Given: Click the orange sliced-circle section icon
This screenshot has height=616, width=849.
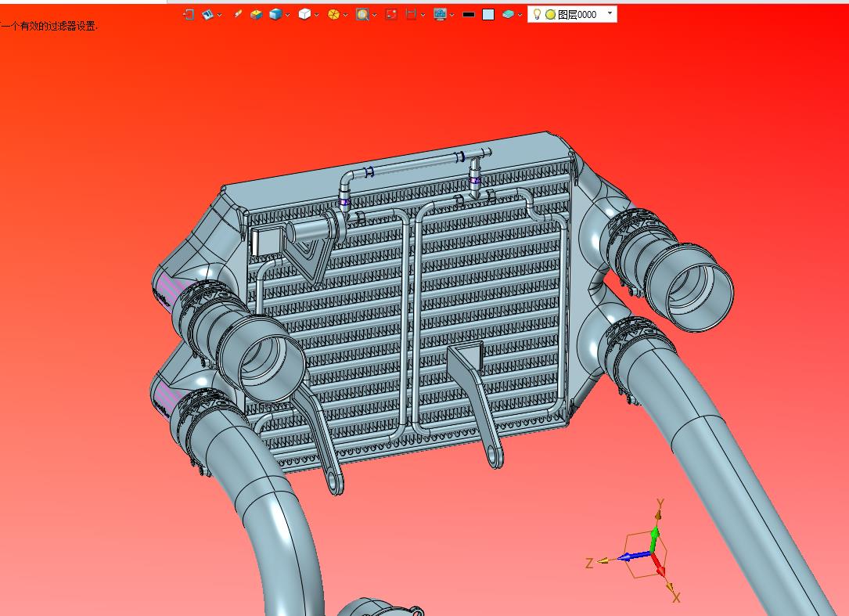Looking at the screenshot, I should [333, 15].
